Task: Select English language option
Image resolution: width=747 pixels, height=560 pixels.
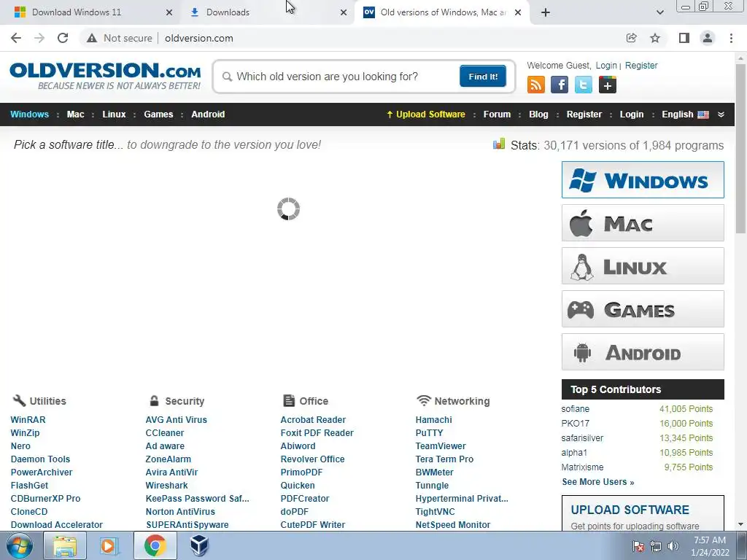Action: coord(685,114)
